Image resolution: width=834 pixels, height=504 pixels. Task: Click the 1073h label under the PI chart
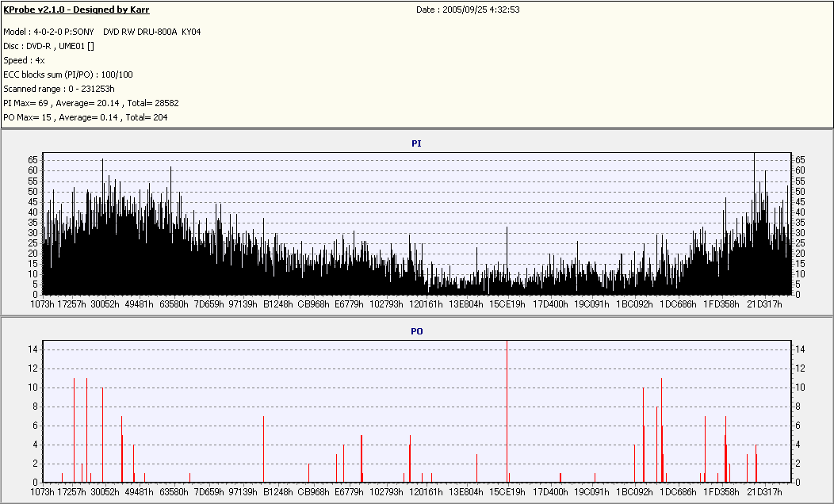click(43, 304)
